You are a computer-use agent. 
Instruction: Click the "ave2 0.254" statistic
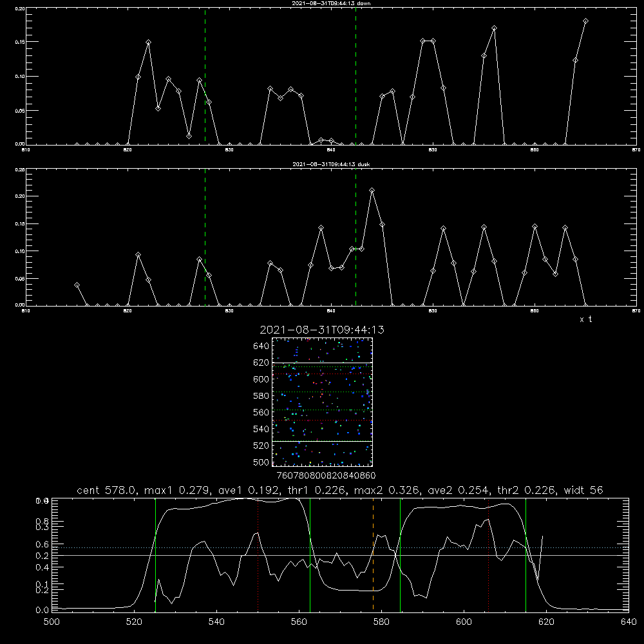click(x=459, y=490)
